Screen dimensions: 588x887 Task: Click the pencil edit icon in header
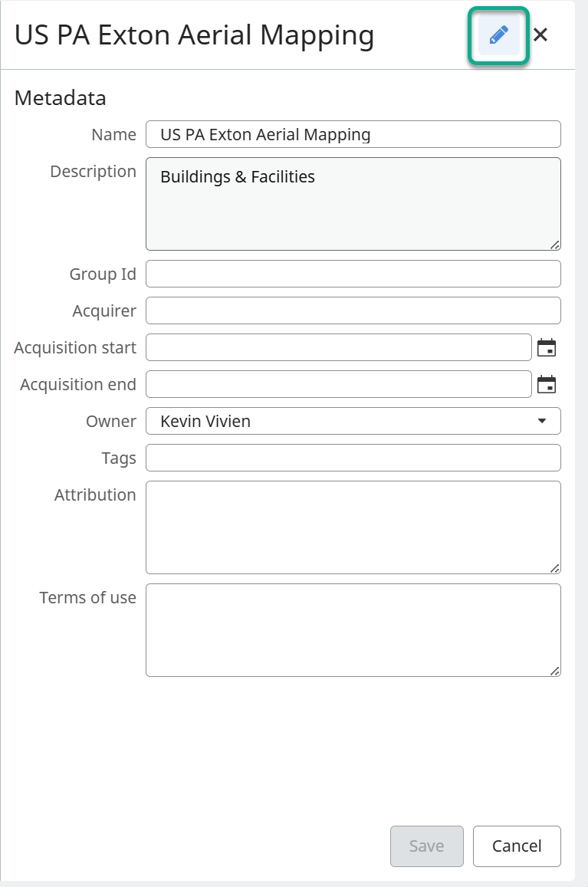click(498, 35)
